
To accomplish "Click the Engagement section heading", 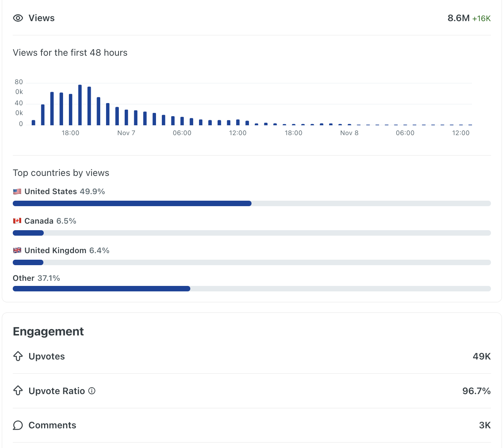I will [x=48, y=331].
